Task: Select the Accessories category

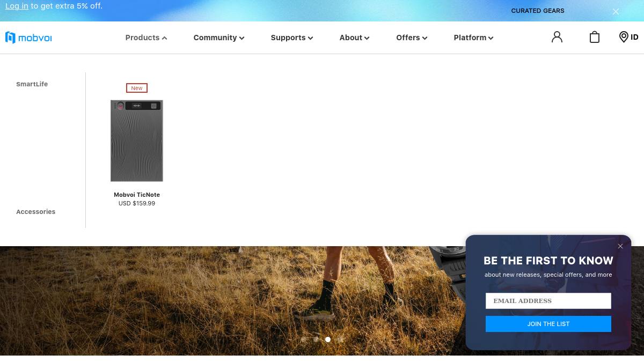Action: pos(36,212)
